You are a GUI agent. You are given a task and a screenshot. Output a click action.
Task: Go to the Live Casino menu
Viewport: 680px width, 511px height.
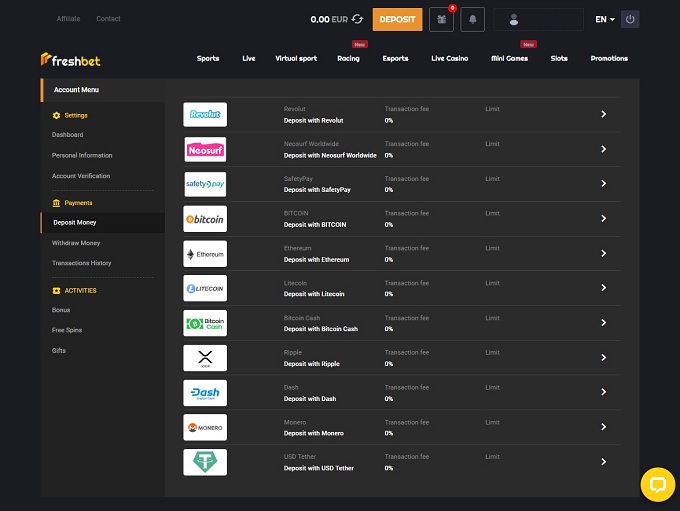coord(449,58)
